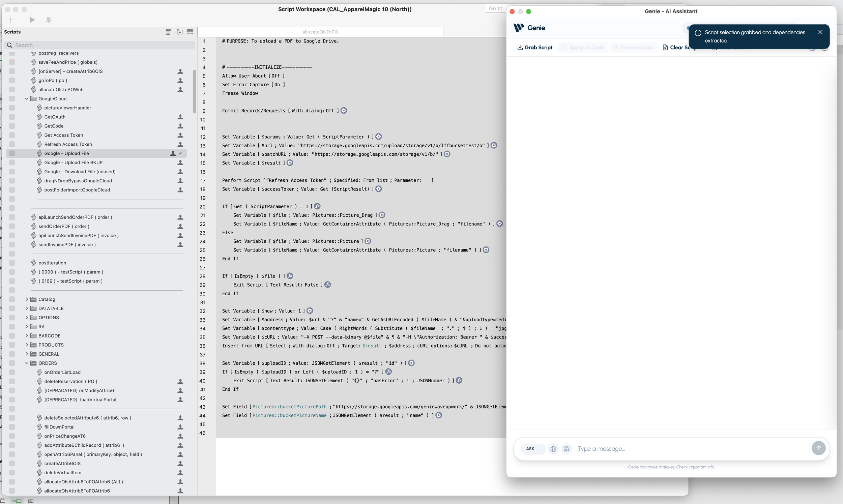Click the bug icon in the Genie input
This screenshot has height=504, width=843.
pos(566,449)
